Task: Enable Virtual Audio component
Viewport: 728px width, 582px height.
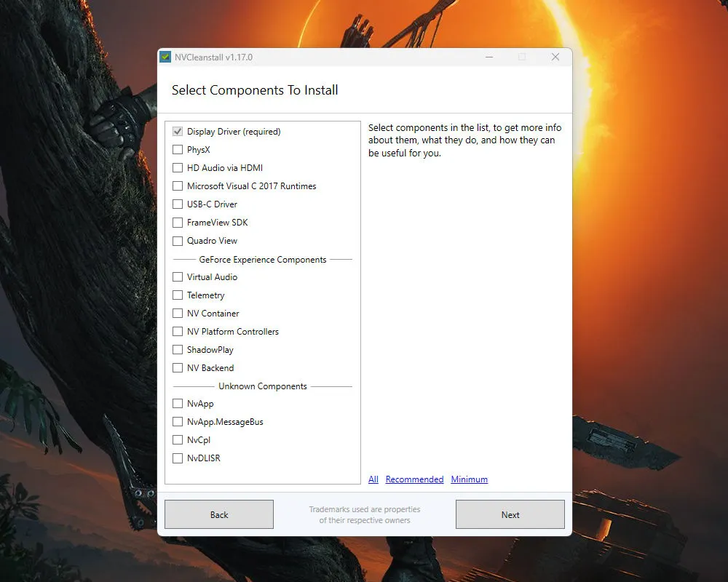Action: [178, 276]
